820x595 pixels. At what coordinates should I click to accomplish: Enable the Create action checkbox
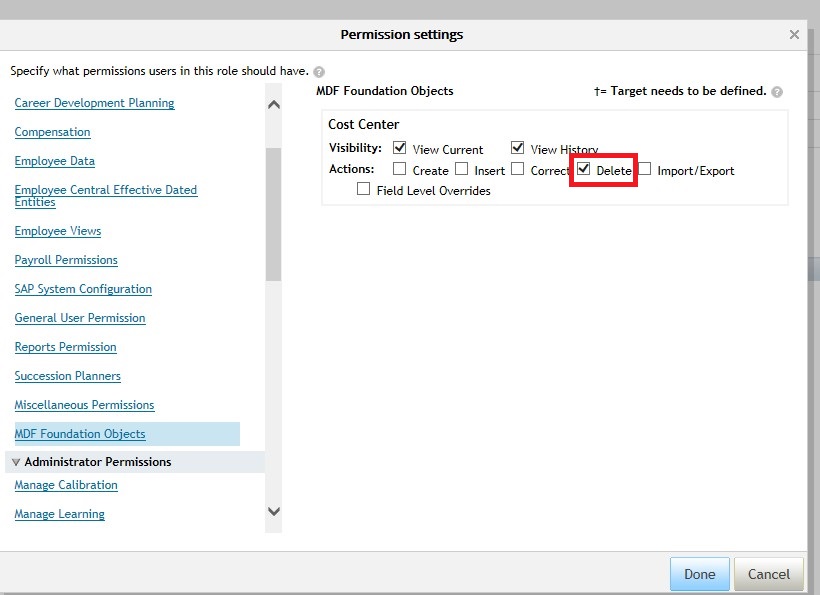coord(400,169)
